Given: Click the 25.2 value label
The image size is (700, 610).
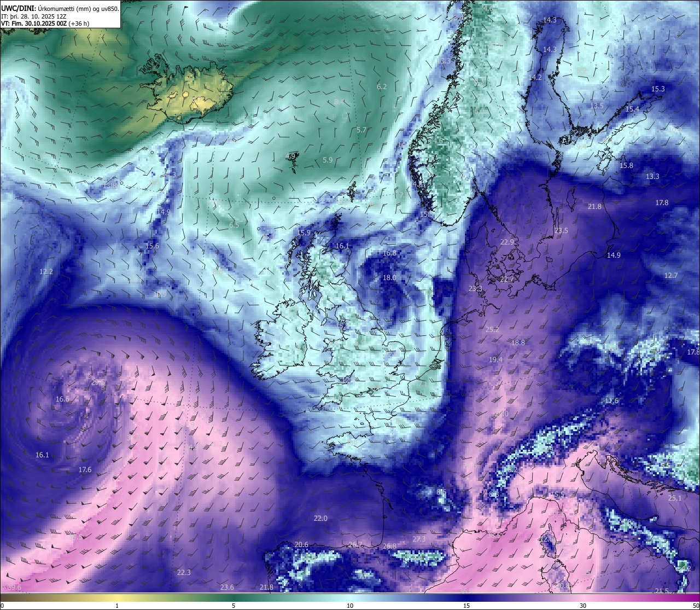Looking at the screenshot, I should coord(492,329).
